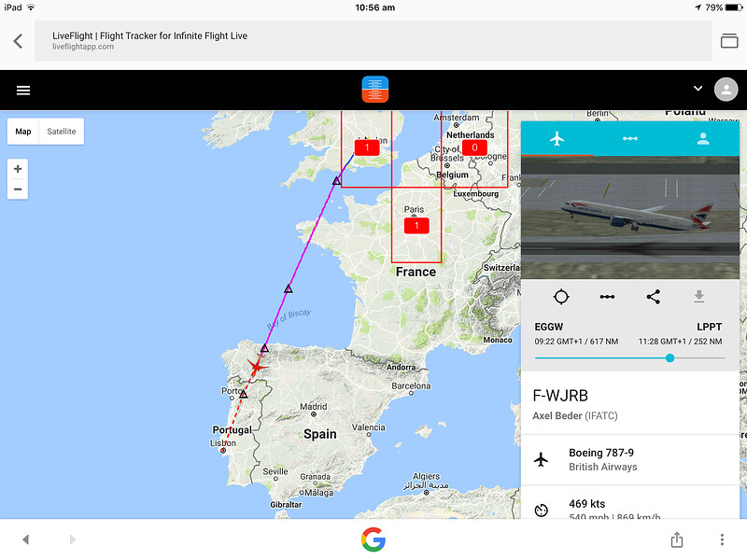This screenshot has height=560, width=747.
Task: Tap the Wi-Fi icon in status bar
Action: (31, 7)
